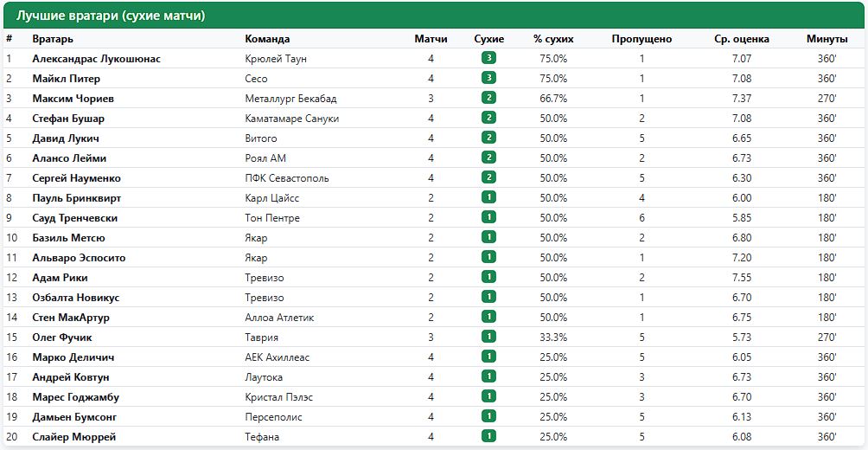The width and height of the screenshot is (868, 450).
Task: Click the Ср. оценка column header
Action: point(741,39)
